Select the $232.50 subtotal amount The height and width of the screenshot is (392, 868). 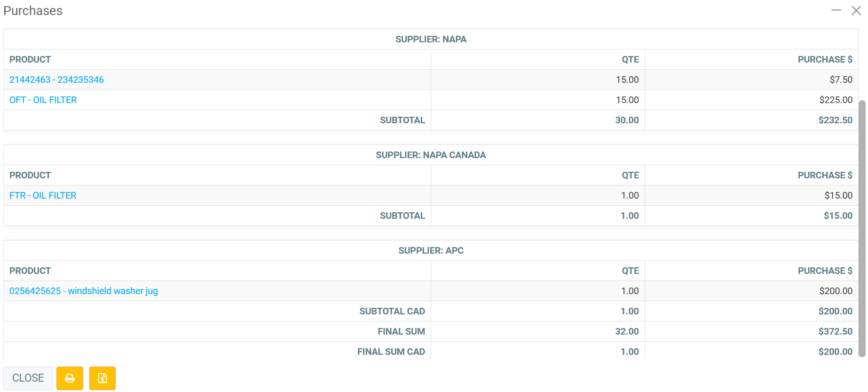(x=835, y=120)
